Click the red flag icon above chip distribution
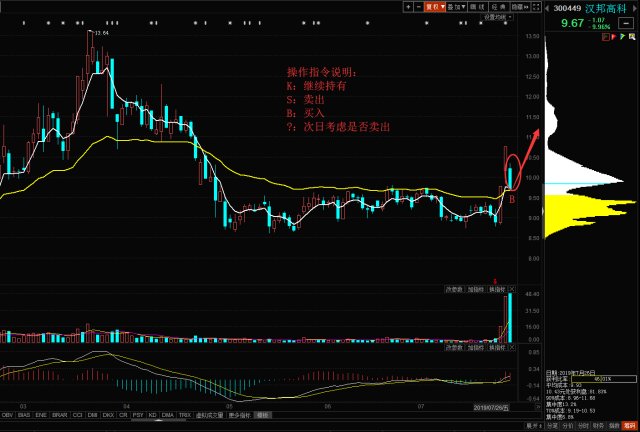 coord(614,37)
